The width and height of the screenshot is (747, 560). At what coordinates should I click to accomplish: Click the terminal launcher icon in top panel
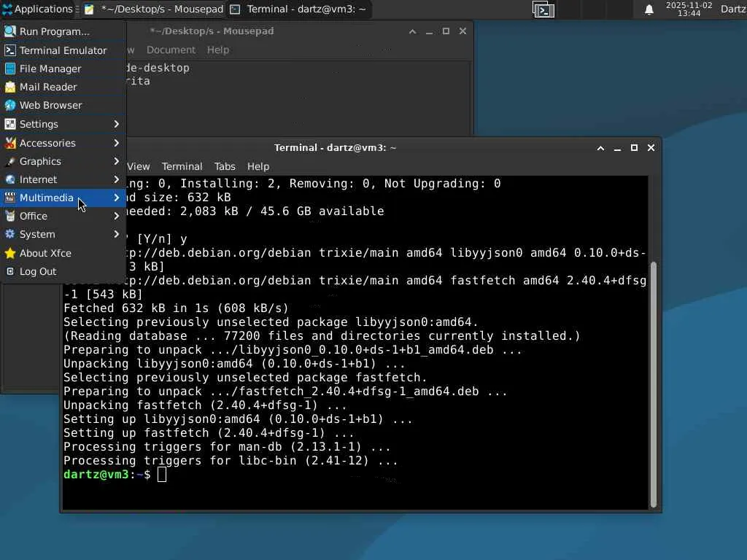543,9
